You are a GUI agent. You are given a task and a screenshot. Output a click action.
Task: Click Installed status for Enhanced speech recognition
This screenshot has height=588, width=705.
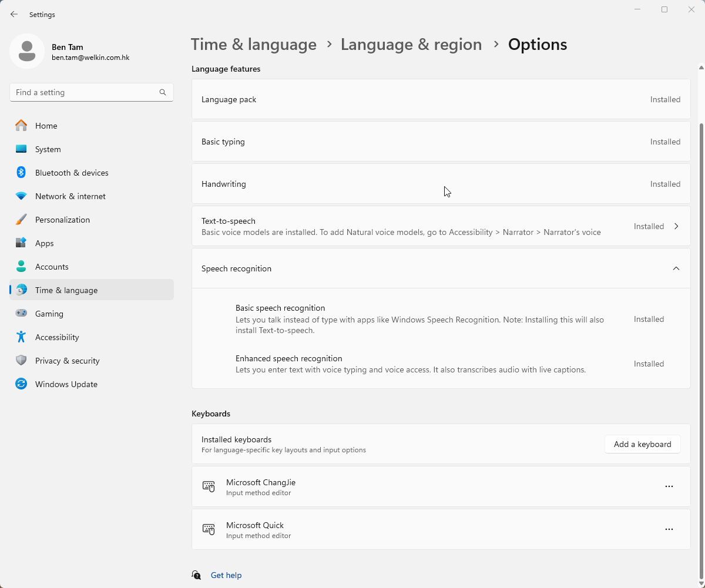tap(649, 364)
